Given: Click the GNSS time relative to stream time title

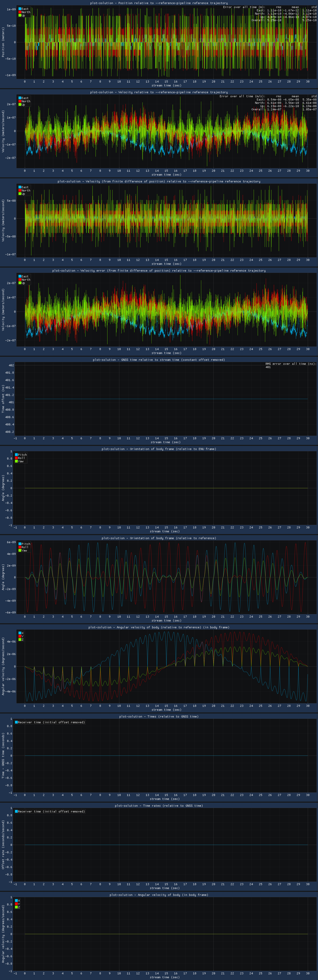Looking at the screenshot, I should point(159,360).
